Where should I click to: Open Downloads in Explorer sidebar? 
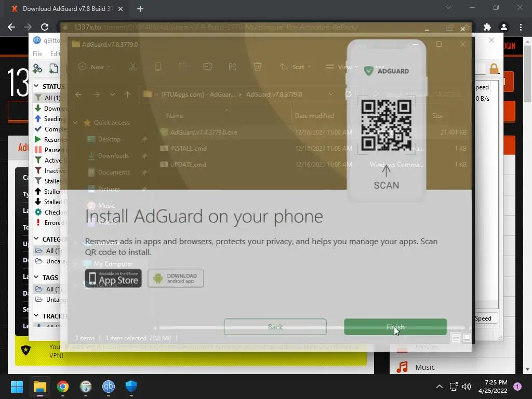[113, 156]
